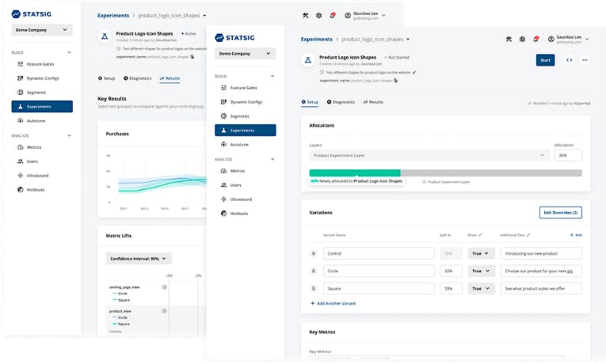Click the green allocation progress bar
The width and height of the screenshot is (606, 364).
tap(354, 173)
